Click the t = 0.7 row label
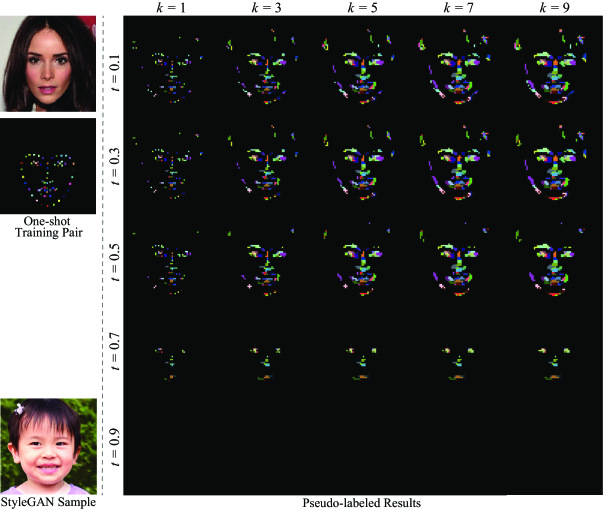Screen dimensions: 603x511 [115, 351]
